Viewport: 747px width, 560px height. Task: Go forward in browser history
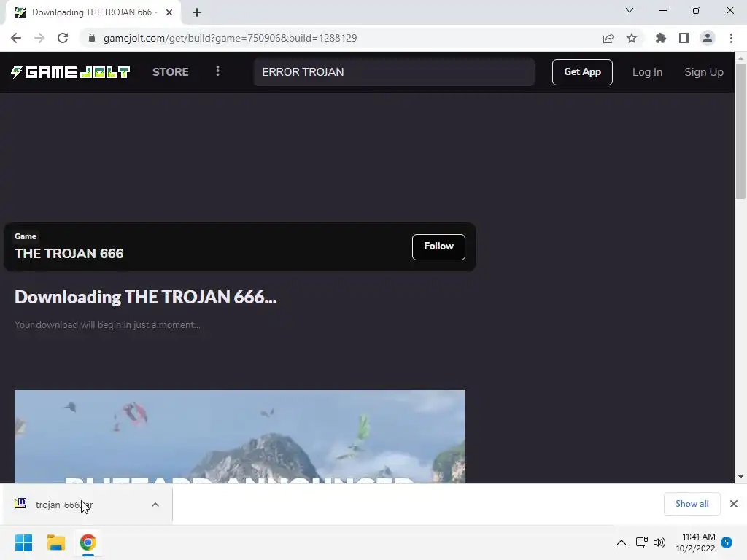click(39, 38)
